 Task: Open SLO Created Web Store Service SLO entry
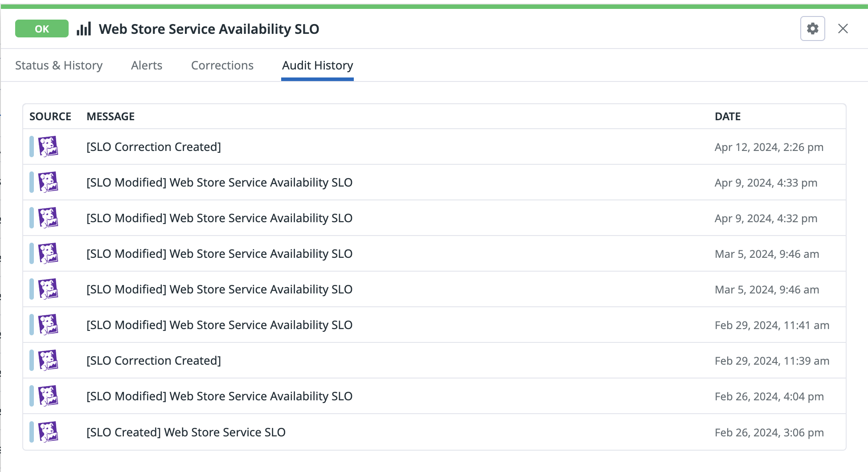(x=186, y=432)
